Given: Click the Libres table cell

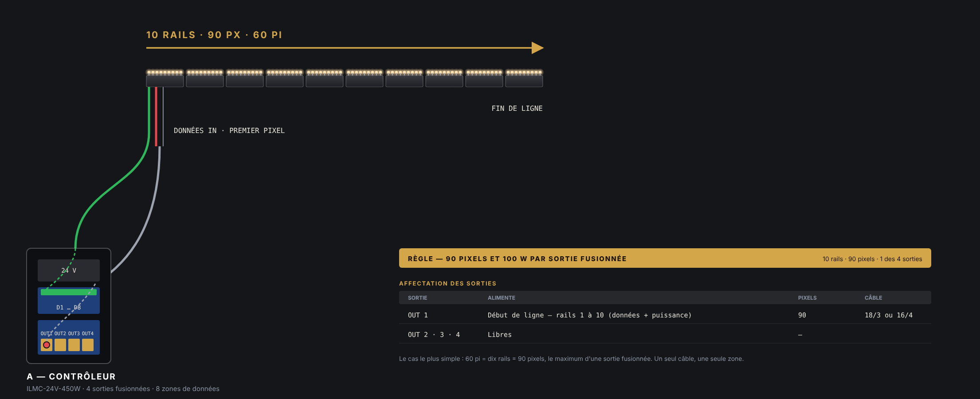Looking at the screenshot, I should (x=500, y=335).
